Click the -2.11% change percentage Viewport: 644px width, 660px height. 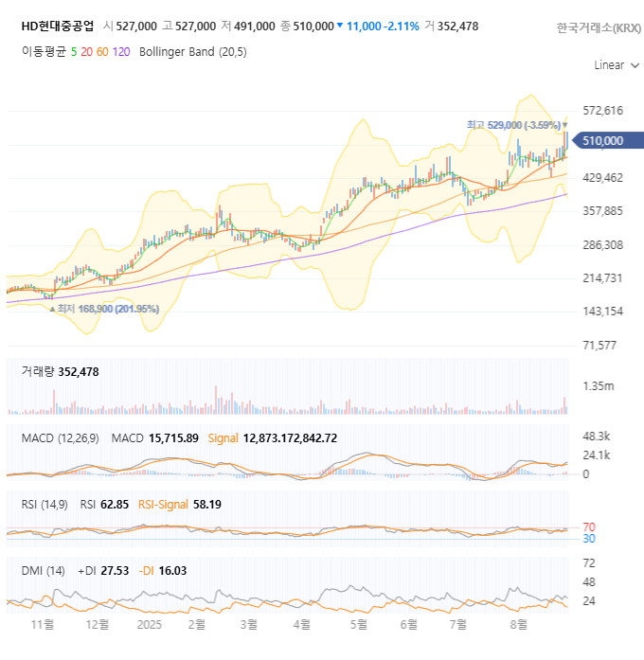click(402, 27)
